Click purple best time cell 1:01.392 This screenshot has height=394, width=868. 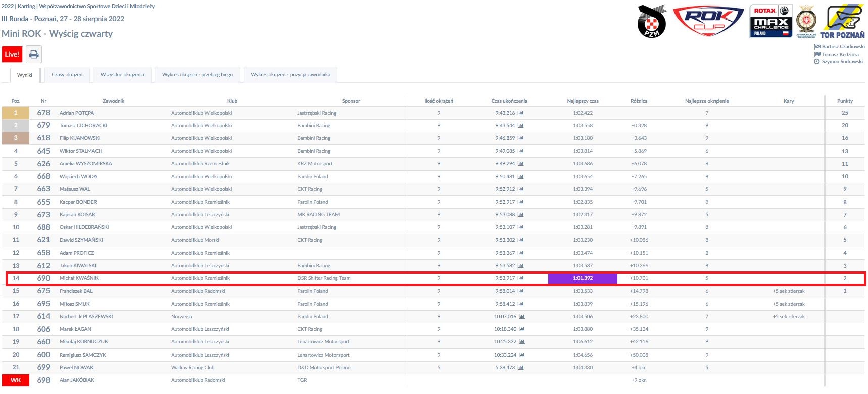[x=583, y=278]
